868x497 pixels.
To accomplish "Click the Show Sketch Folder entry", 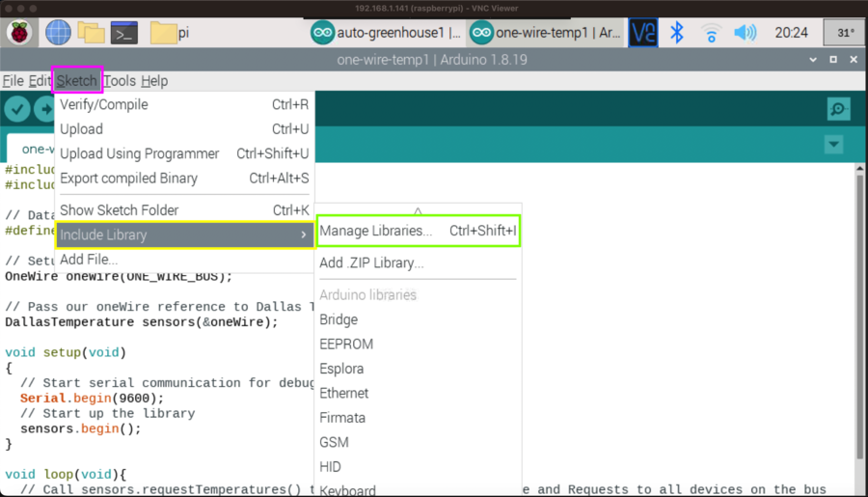I will (119, 209).
